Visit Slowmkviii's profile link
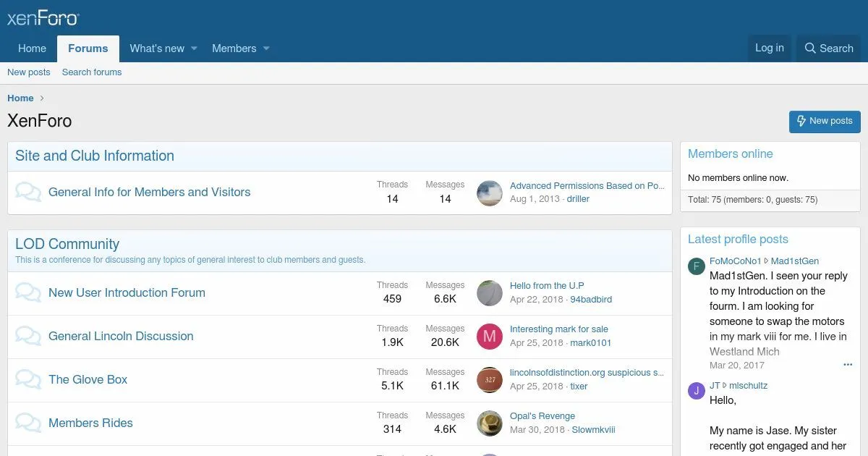The width and height of the screenshot is (868, 456). 593,430
